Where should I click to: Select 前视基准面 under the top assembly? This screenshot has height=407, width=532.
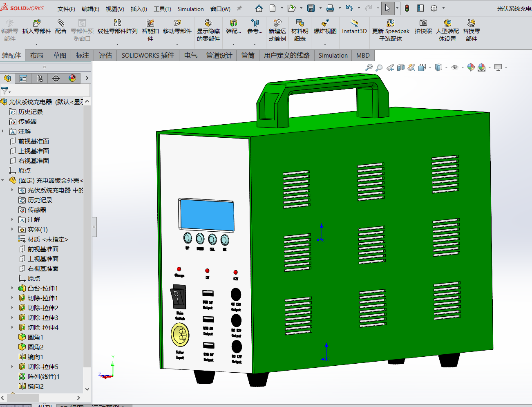point(34,141)
